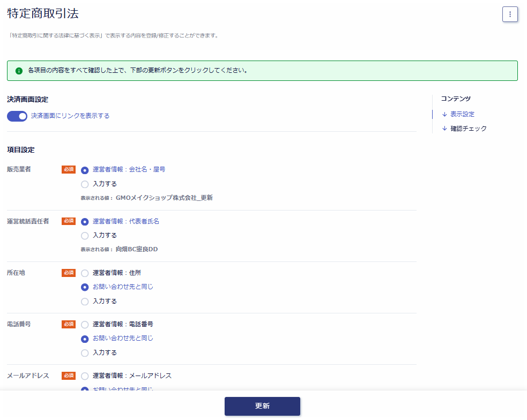Click the down arrow beside 確認チェック

[x=444, y=129]
